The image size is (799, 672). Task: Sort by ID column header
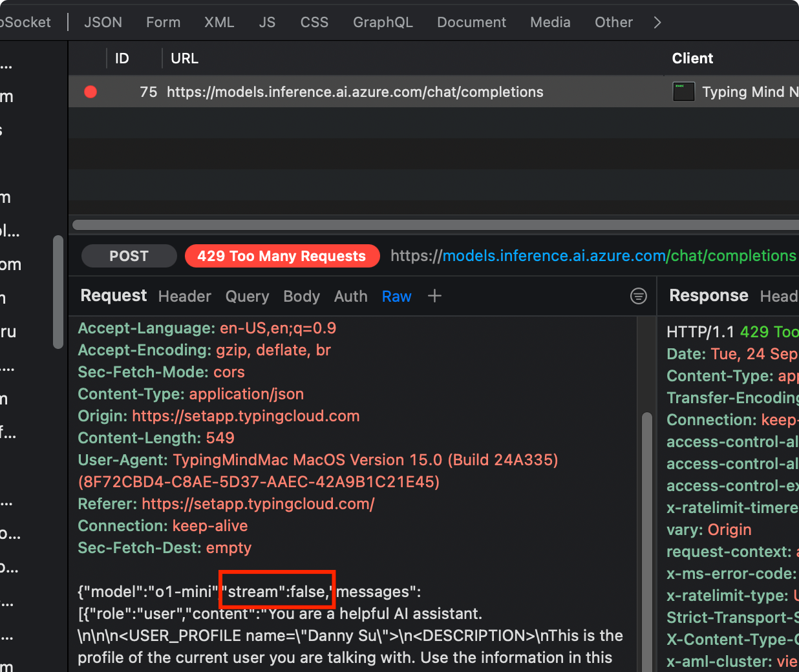122,58
